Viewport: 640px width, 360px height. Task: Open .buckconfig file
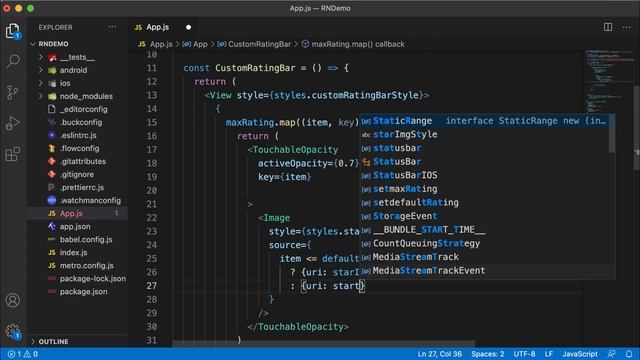tap(78, 122)
